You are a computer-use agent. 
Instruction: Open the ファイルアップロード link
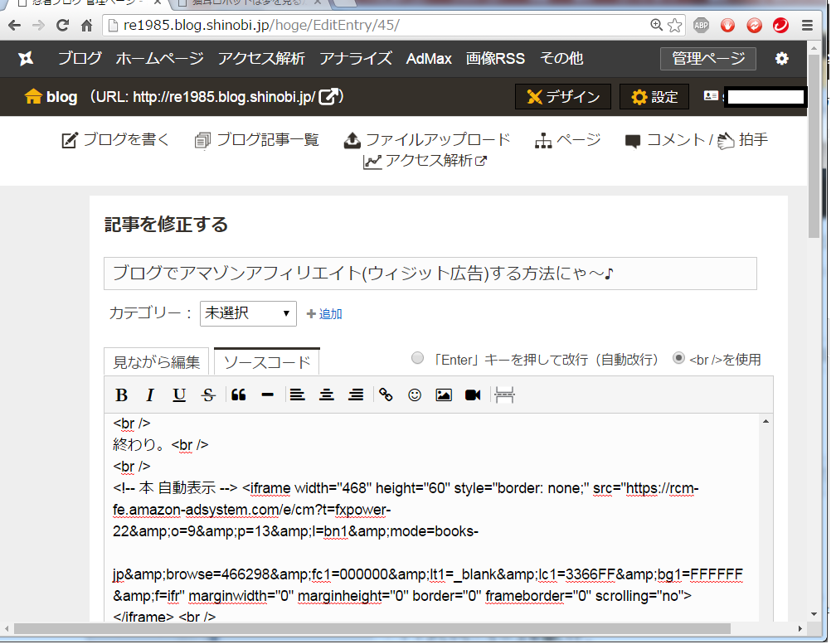click(427, 140)
